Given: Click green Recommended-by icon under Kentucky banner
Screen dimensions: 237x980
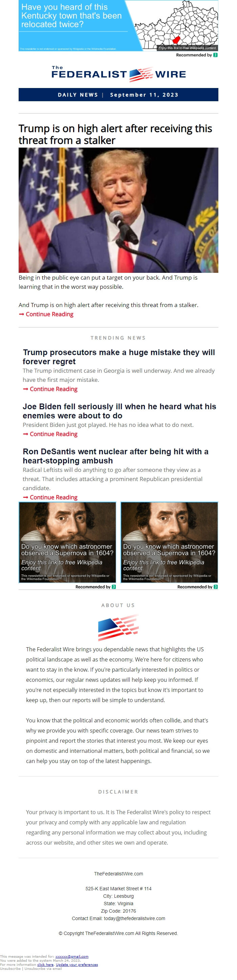Looking at the screenshot, I should pyautogui.click(x=215, y=55).
